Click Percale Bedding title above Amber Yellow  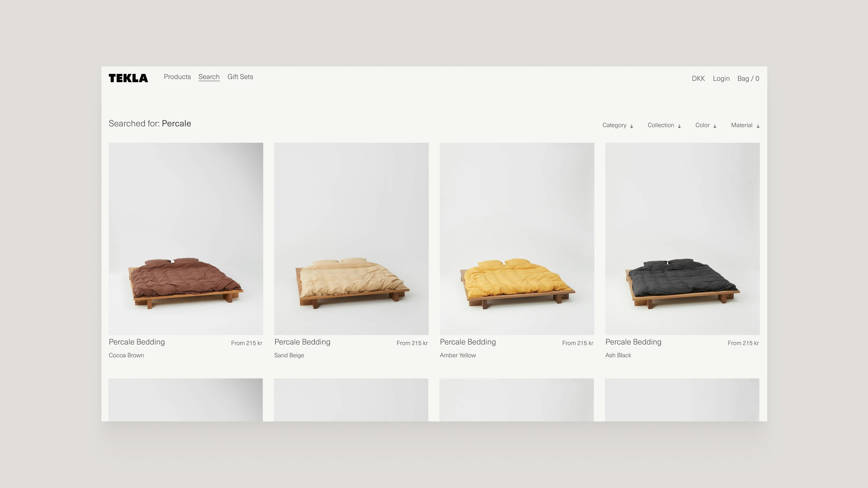pos(468,342)
